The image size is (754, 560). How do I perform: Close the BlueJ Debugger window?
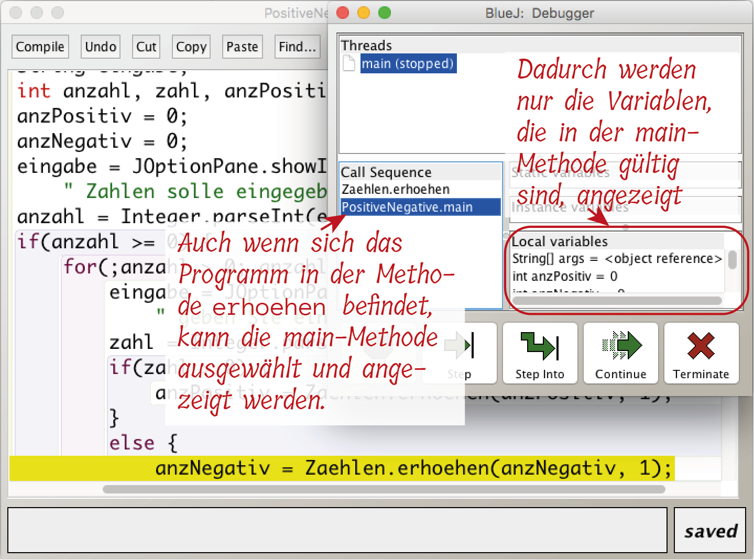[343, 13]
